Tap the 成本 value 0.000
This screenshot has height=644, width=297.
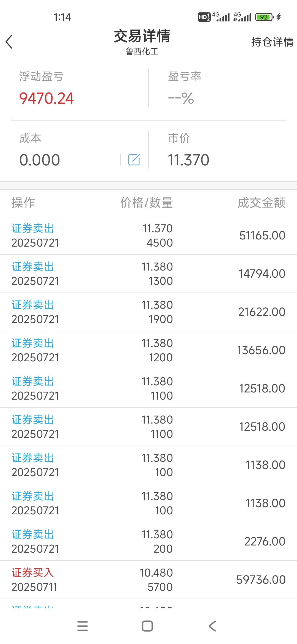(40, 160)
